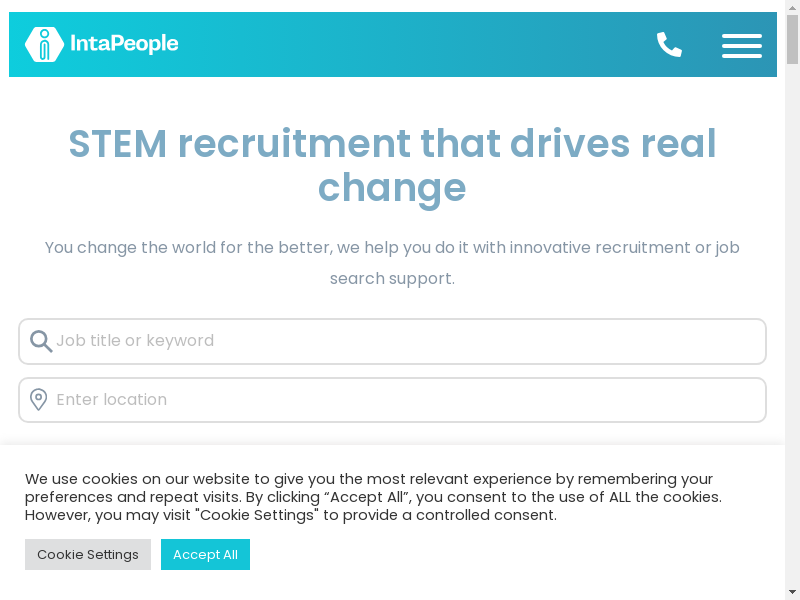
Task: Click the location pin icon
Action: pyautogui.click(x=39, y=400)
